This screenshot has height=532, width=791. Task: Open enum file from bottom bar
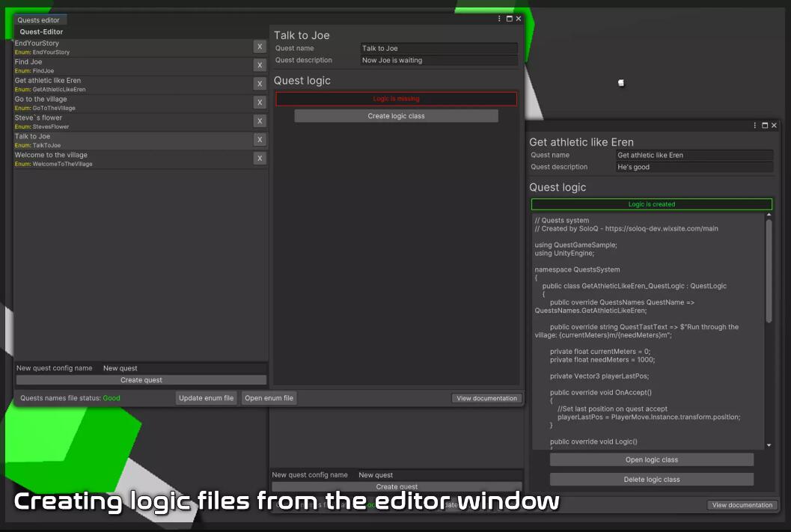point(269,398)
